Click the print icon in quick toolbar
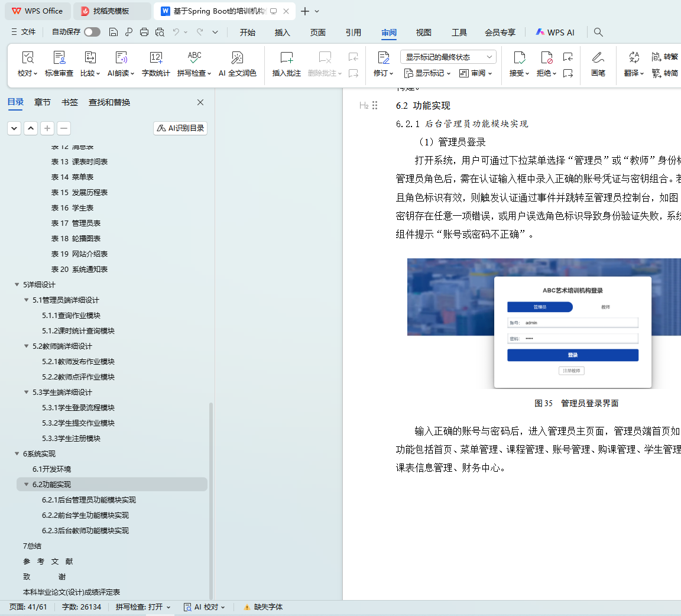The height and width of the screenshot is (616, 681). [x=144, y=32]
